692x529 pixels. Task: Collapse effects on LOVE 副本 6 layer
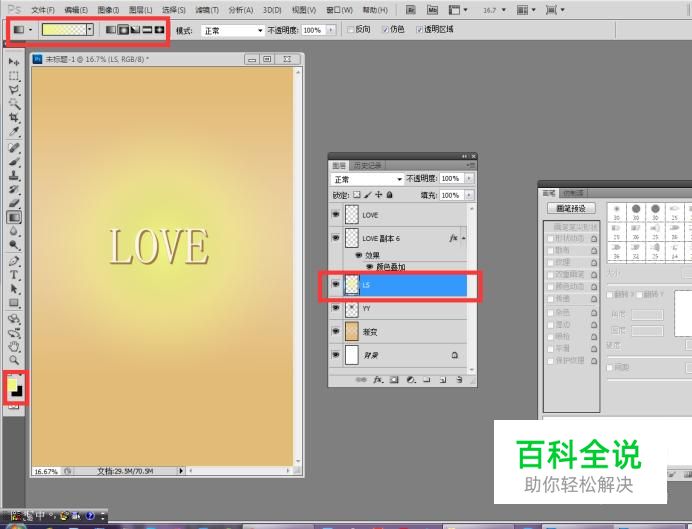point(463,238)
